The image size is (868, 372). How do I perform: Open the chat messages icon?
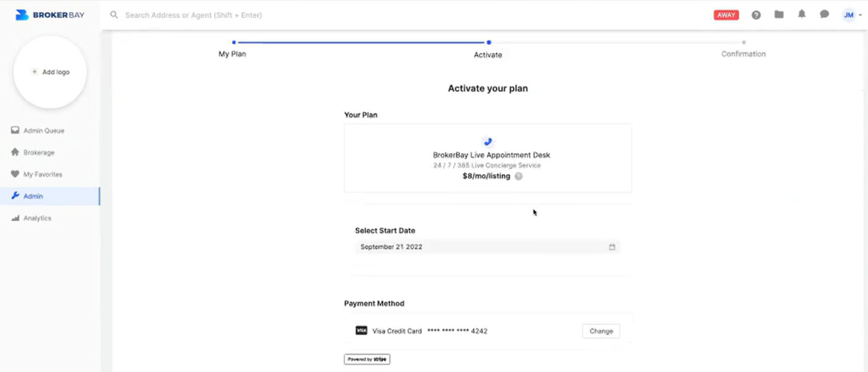click(824, 15)
